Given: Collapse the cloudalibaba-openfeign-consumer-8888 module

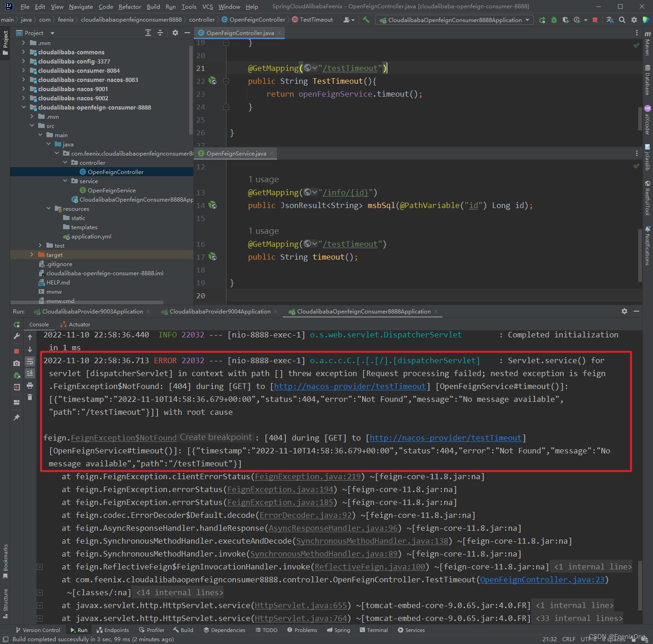Looking at the screenshot, I should pyautogui.click(x=23, y=107).
